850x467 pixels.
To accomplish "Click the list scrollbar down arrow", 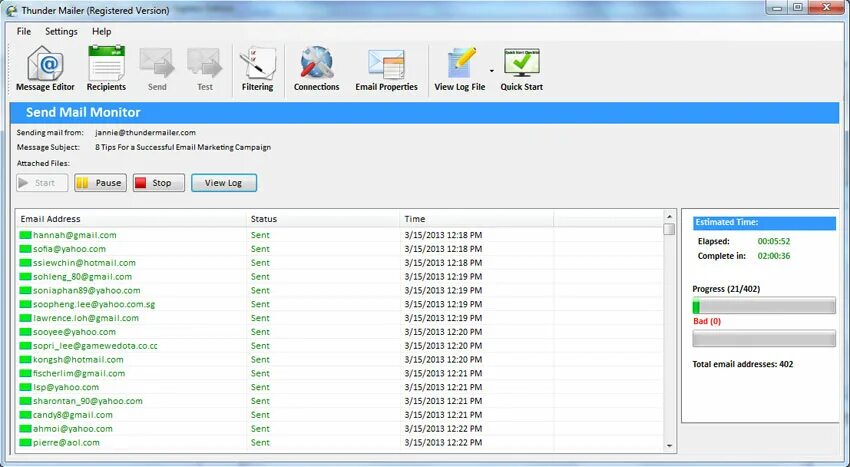I will pyautogui.click(x=669, y=446).
